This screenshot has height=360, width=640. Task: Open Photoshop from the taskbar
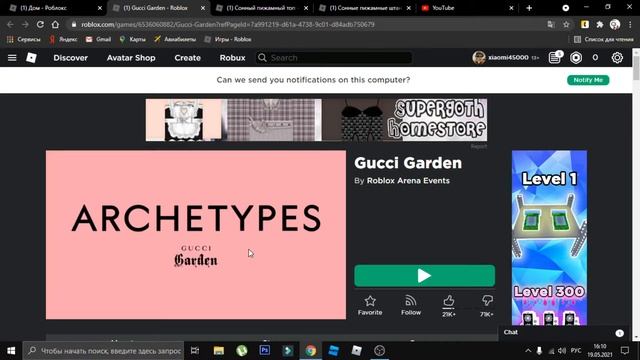pyautogui.click(x=264, y=350)
